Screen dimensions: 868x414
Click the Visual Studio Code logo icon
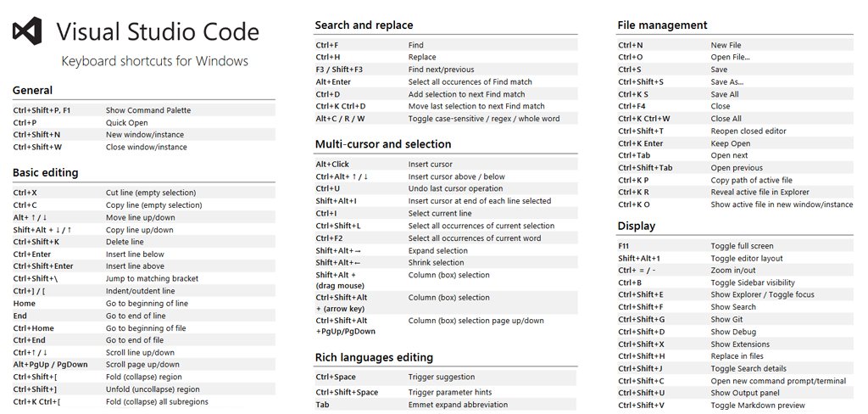(x=27, y=31)
